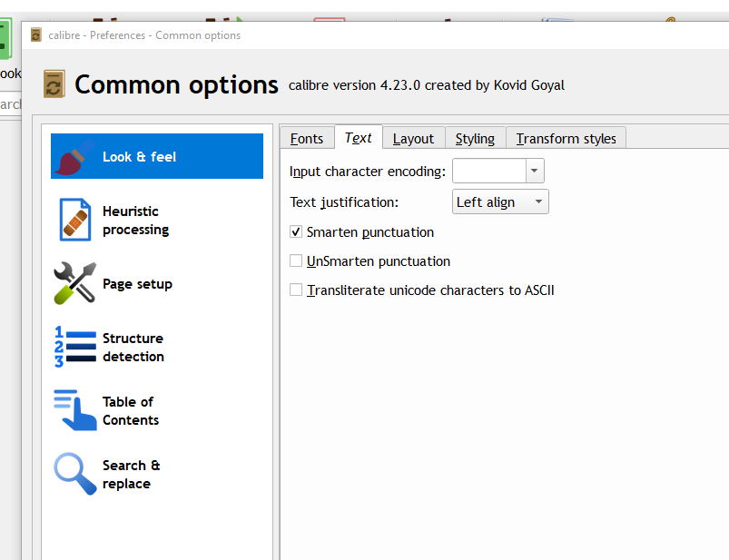Image resolution: width=729 pixels, height=560 pixels.
Task: Click the Common options heading
Action: pyautogui.click(x=176, y=85)
